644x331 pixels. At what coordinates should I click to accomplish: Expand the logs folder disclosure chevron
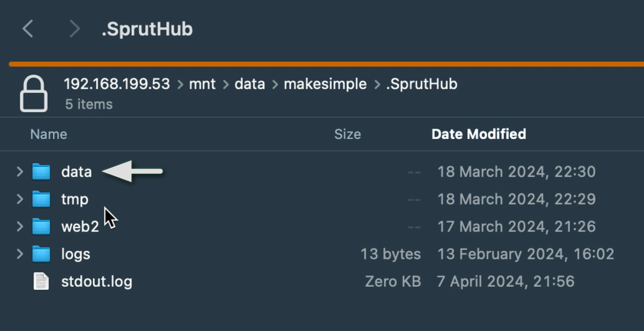pyautogui.click(x=20, y=254)
